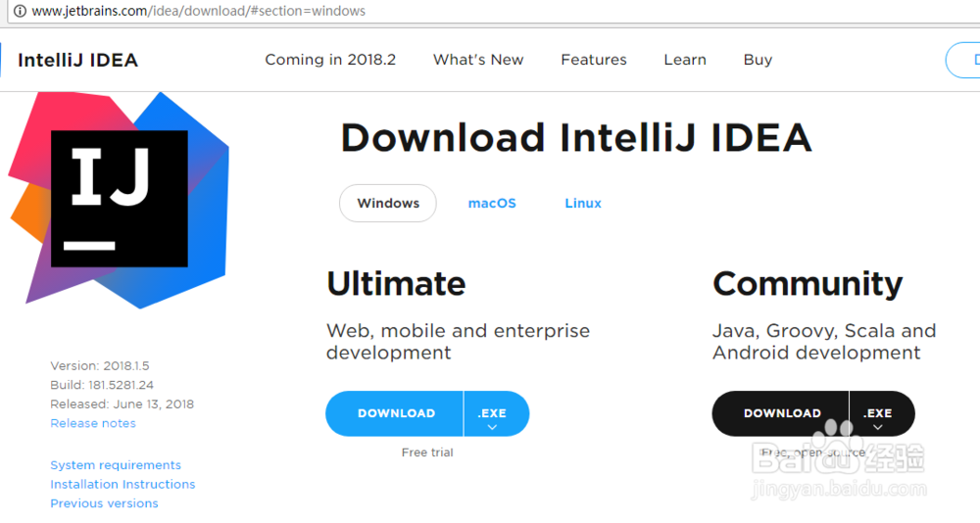The image size is (980, 523).
Task: Open the System requirements link
Action: (x=116, y=465)
